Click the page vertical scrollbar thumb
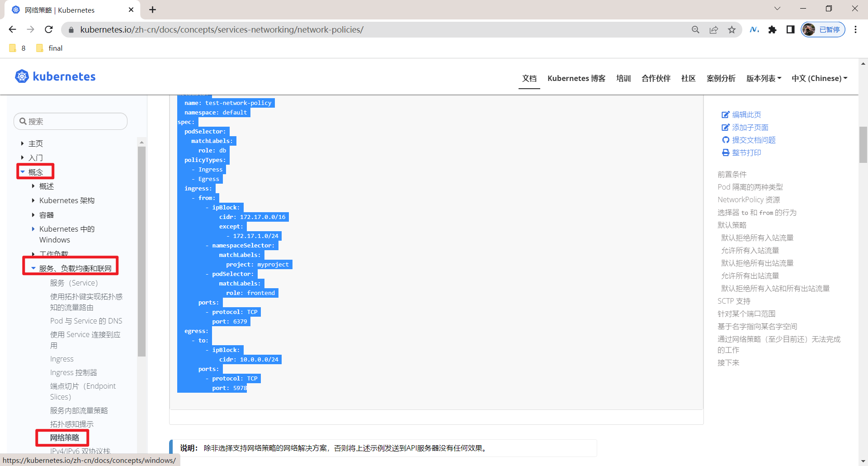Viewport: 868px width, 466px height. (863, 144)
